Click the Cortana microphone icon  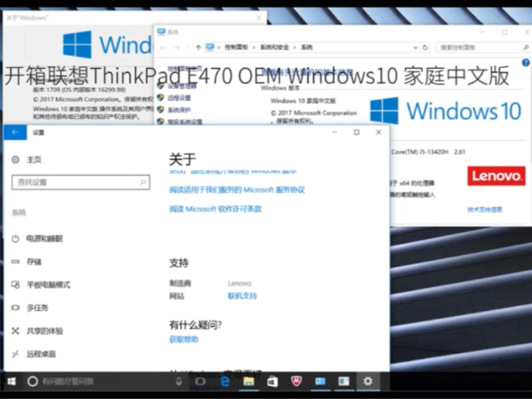tap(179, 381)
